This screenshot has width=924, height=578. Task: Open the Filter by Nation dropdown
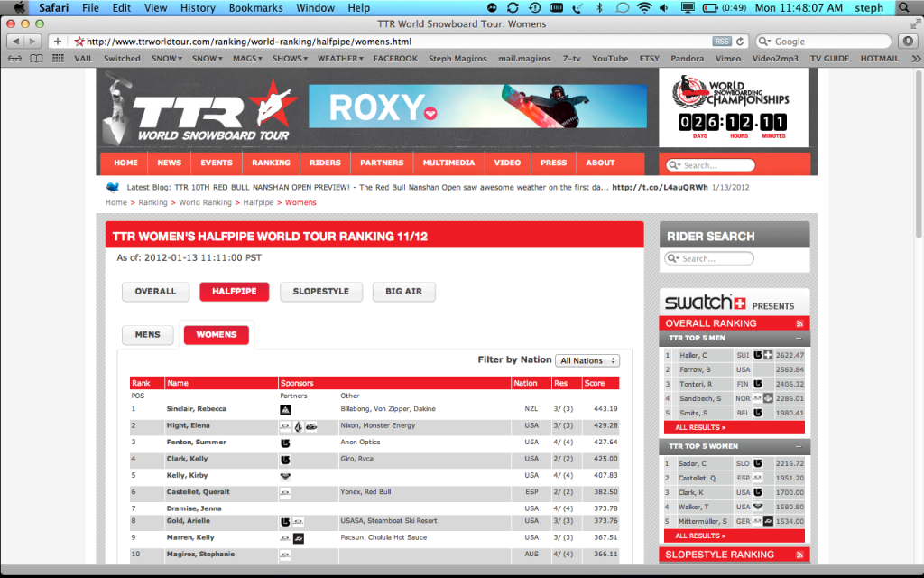click(587, 360)
